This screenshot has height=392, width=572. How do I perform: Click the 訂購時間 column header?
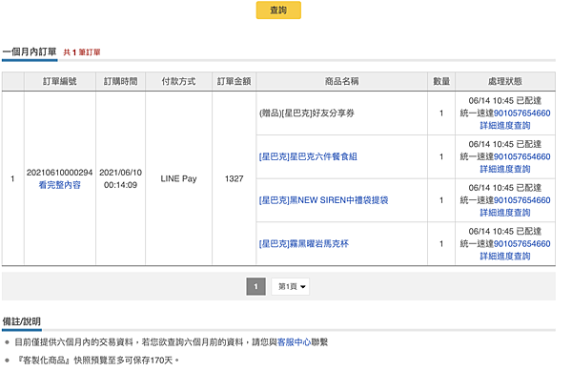click(120, 81)
